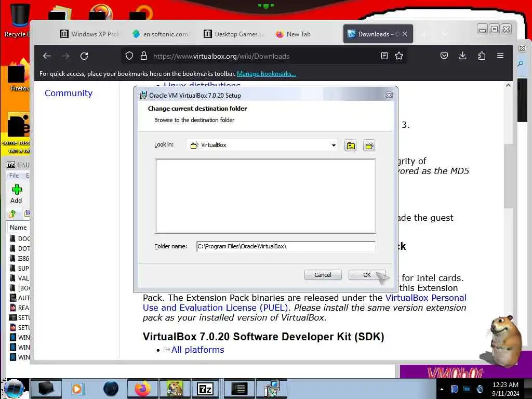532x399 pixels.
Task: Click the Name column header in 7-Zip
Action: [18, 228]
